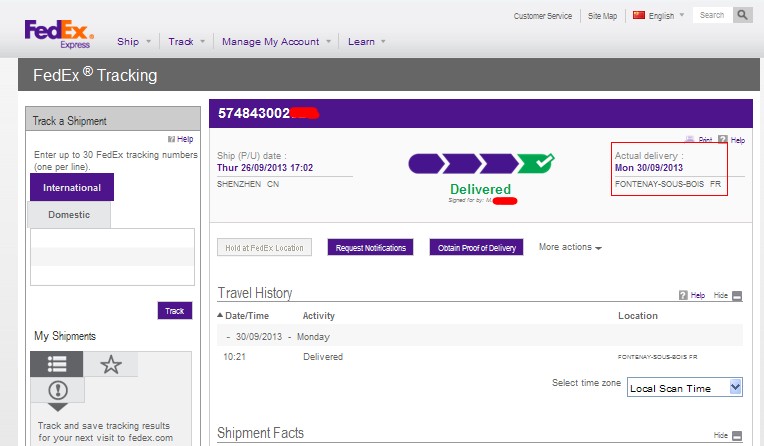Click the Mon 30/09/2013 delivery date
This screenshot has width=764, height=446.
click(x=649, y=168)
